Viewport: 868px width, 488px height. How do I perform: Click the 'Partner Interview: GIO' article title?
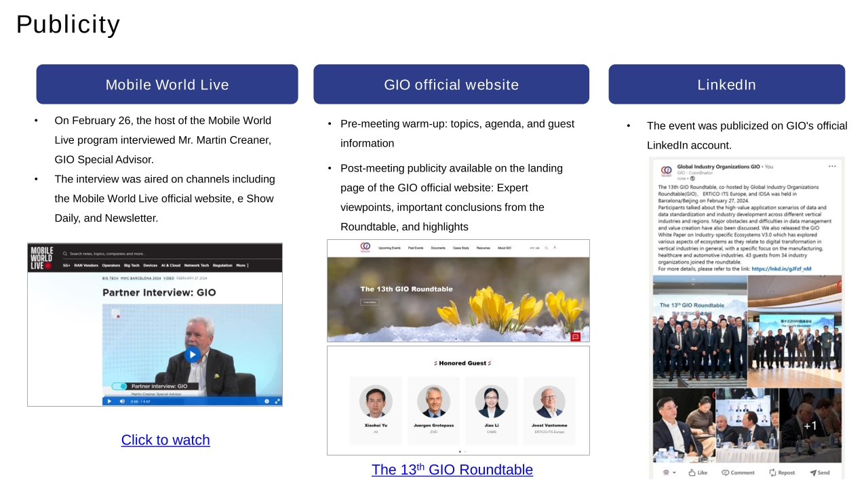pos(159,292)
